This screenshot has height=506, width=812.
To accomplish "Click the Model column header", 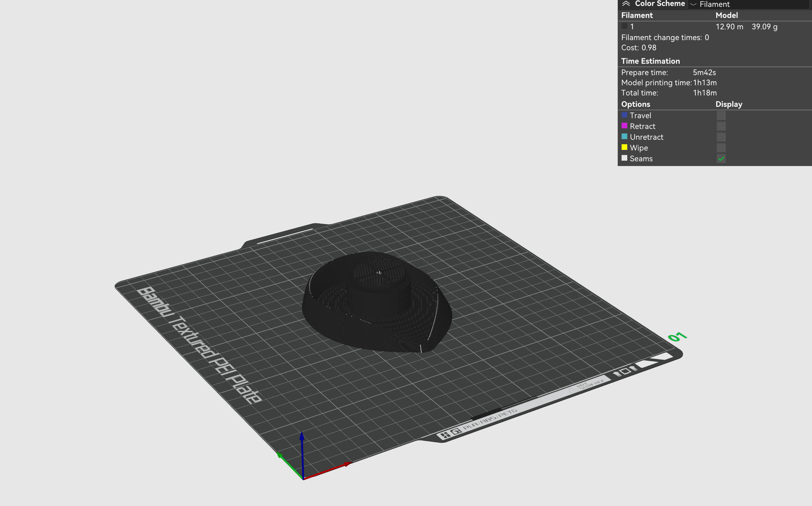I will tap(727, 15).
